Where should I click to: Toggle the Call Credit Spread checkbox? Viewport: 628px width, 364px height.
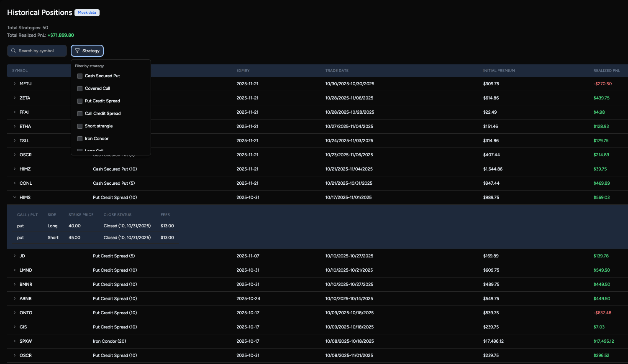[x=80, y=114]
